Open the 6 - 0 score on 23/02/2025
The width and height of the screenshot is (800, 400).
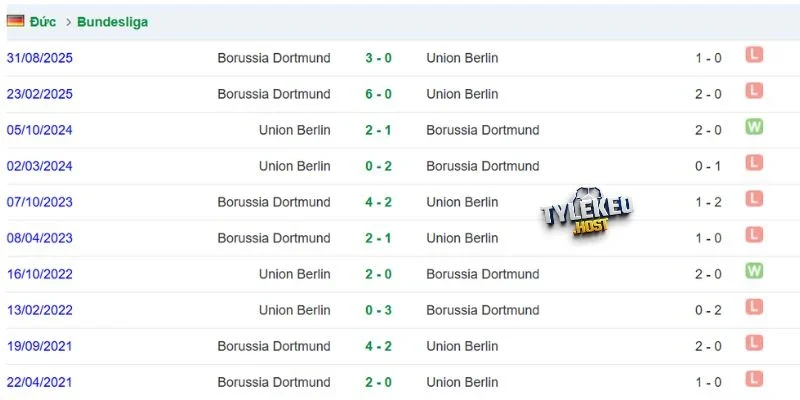point(379,94)
